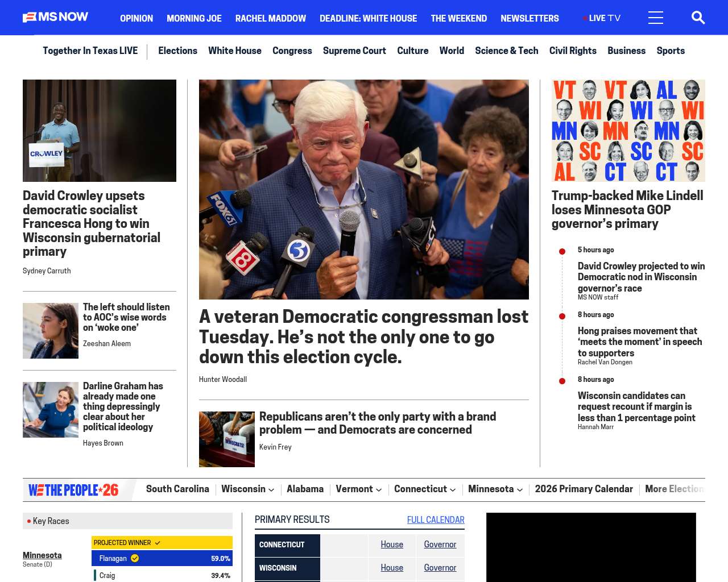728x582 pixels.
Task: Go to Morning Joe
Action: tap(194, 18)
